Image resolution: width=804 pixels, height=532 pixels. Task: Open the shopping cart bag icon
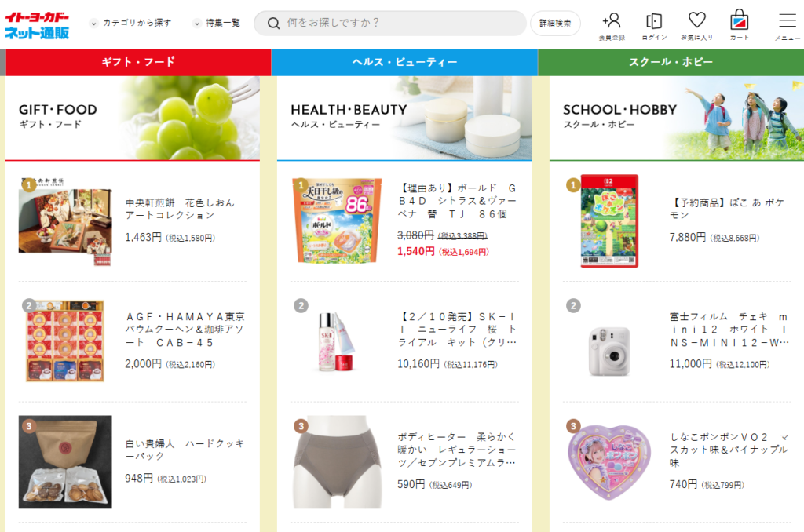[x=739, y=20]
